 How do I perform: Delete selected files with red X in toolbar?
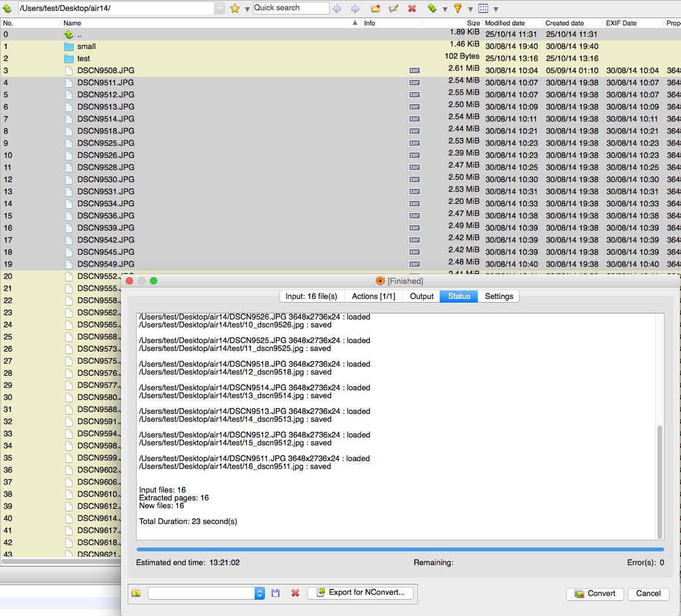click(x=412, y=8)
